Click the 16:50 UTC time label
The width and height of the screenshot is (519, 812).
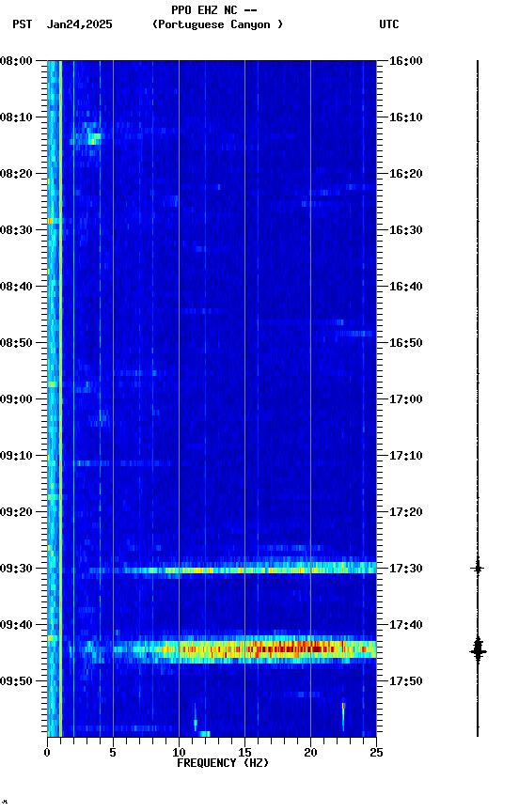406,343
